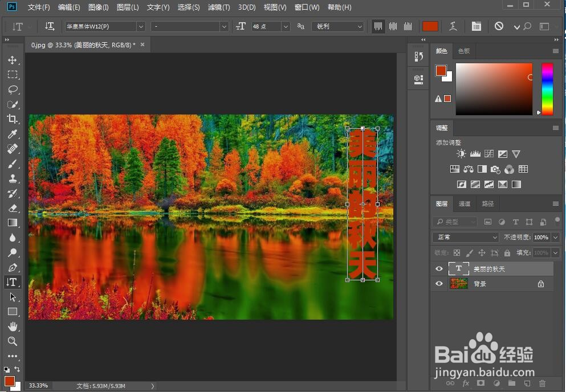Select the Move tool

13,60
